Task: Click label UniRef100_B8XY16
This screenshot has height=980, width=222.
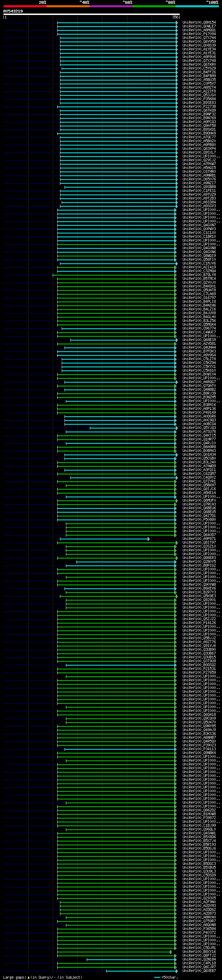Action: tap(199, 952)
